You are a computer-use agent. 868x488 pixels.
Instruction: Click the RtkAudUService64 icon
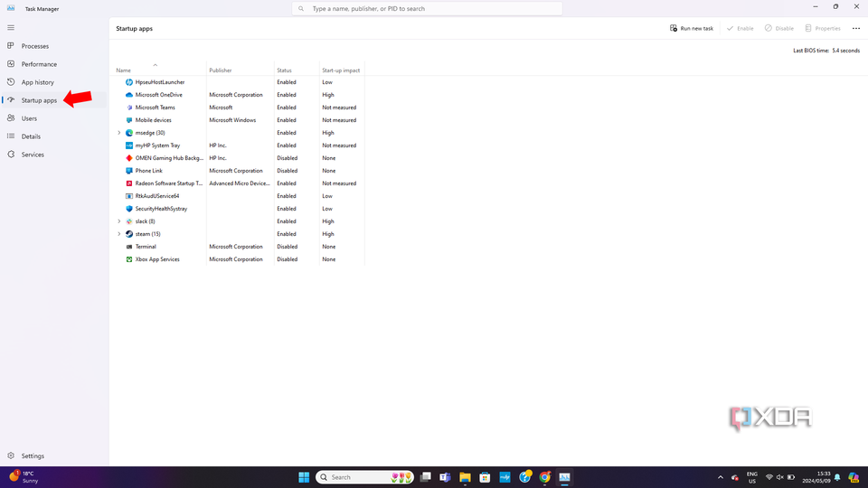point(129,196)
